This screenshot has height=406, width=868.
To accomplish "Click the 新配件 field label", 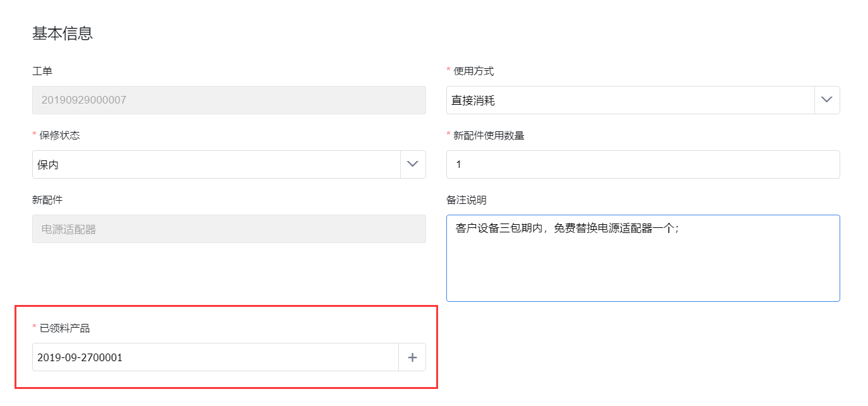I will (47, 200).
